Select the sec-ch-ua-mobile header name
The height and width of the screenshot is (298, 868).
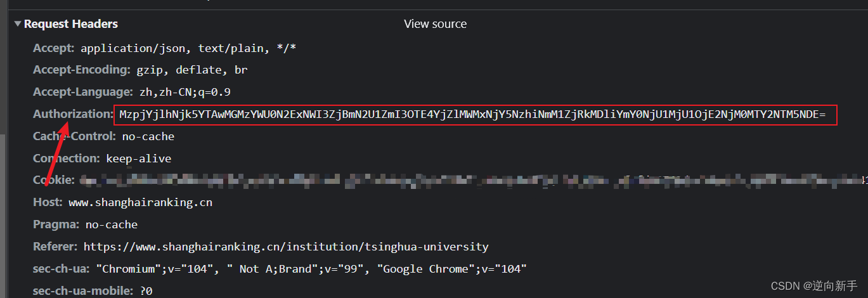[x=84, y=291]
